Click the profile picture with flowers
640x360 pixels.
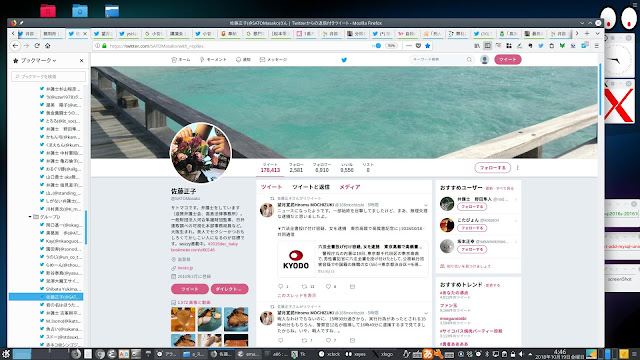(x=200, y=153)
